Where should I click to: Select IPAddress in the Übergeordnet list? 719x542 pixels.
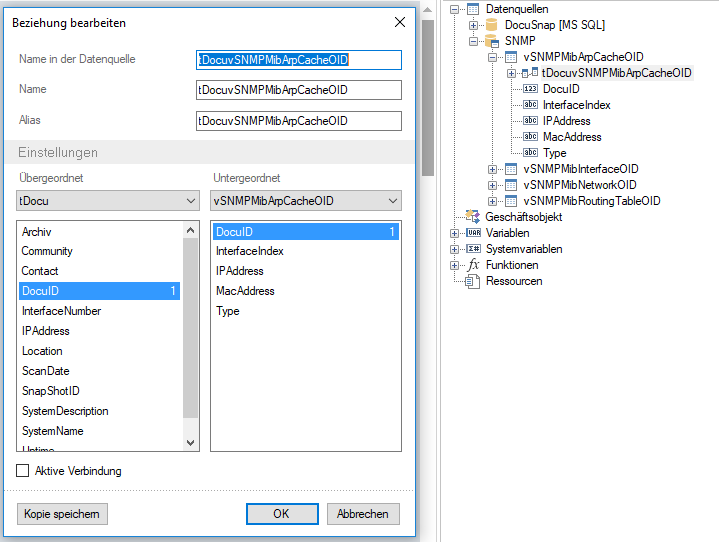(x=100, y=331)
